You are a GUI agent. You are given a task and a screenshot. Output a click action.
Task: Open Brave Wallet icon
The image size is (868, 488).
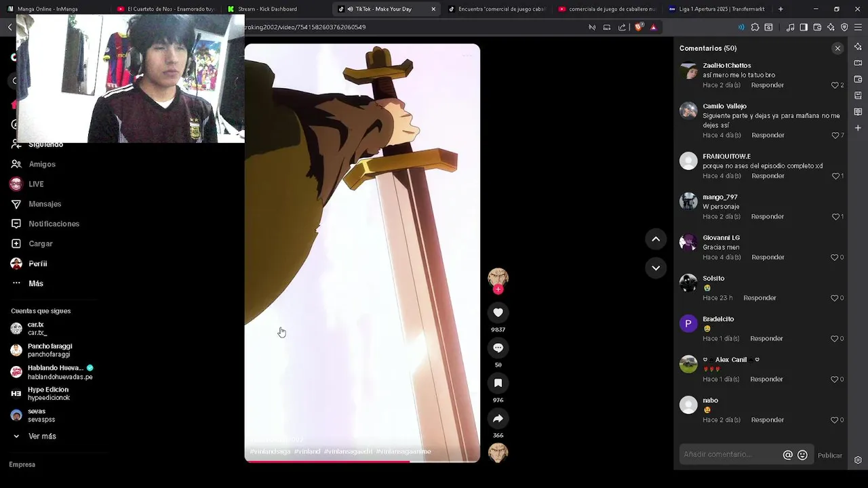click(x=817, y=27)
